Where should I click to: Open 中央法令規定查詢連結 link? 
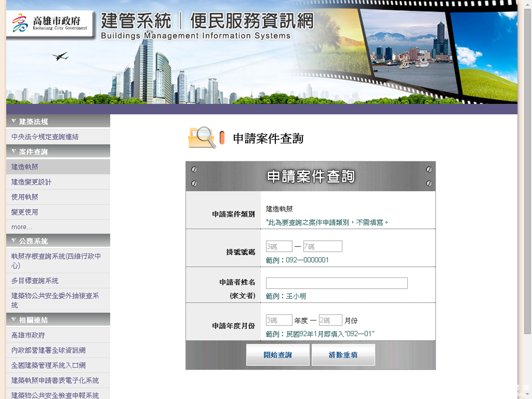[45, 137]
